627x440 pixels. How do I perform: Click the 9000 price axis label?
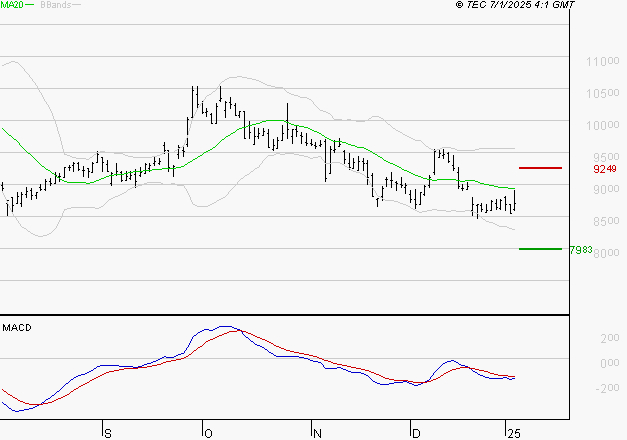(x=606, y=189)
